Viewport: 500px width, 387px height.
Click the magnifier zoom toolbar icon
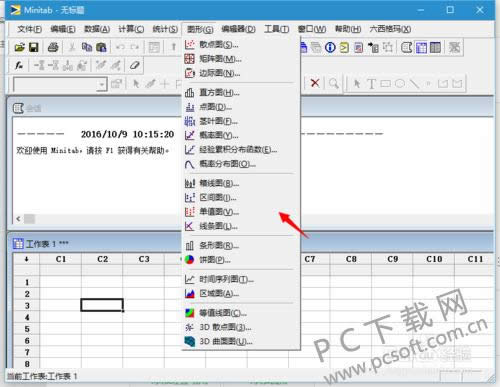(334, 83)
